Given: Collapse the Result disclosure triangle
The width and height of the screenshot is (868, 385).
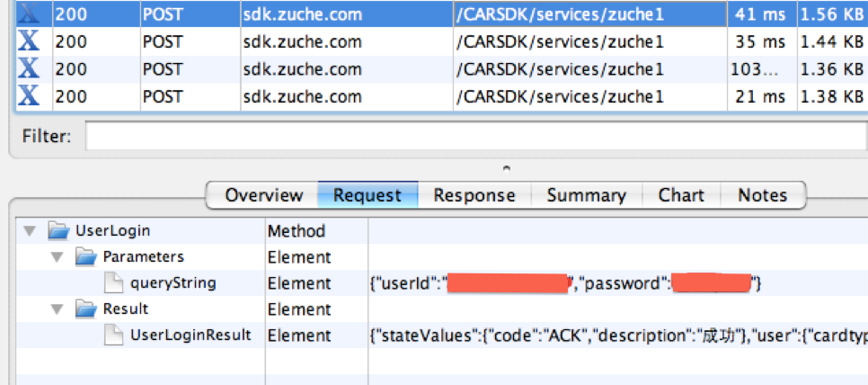Looking at the screenshot, I should point(58,310).
